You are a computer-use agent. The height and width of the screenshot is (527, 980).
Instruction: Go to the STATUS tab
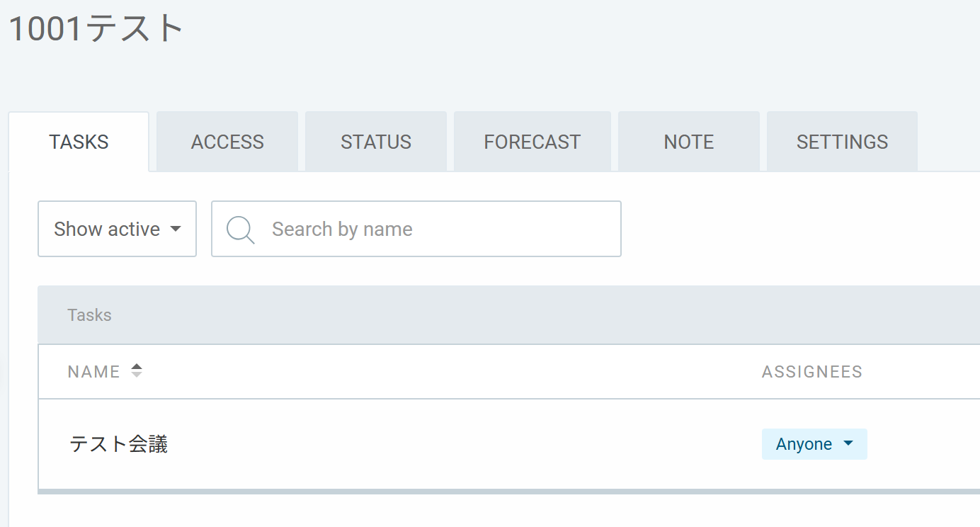click(376, 142)
